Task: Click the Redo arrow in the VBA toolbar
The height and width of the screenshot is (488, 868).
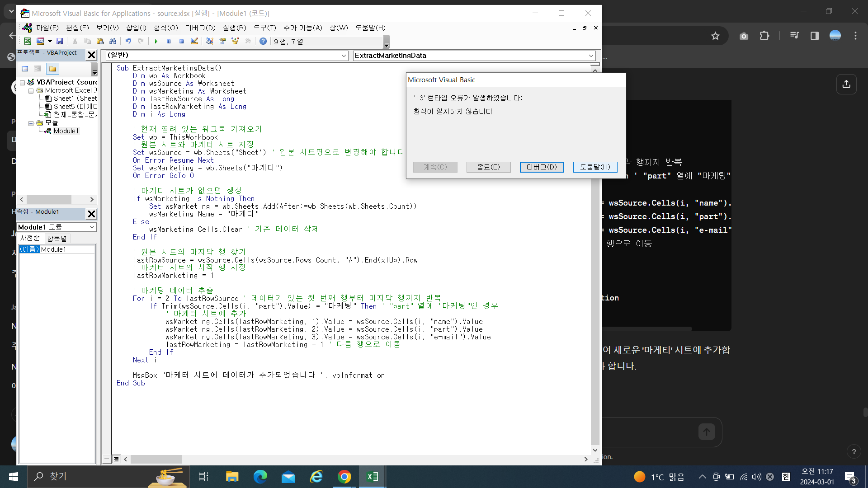Action: tap(141, 41)
